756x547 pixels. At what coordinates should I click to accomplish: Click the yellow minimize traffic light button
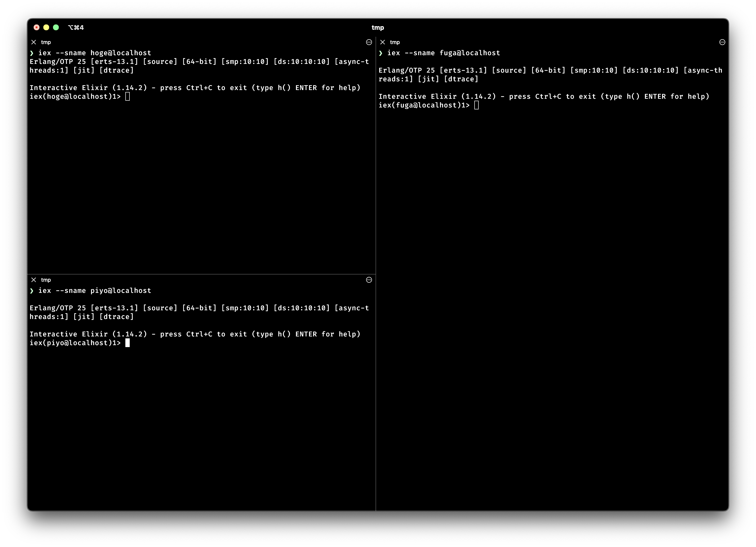coord(47,27)
